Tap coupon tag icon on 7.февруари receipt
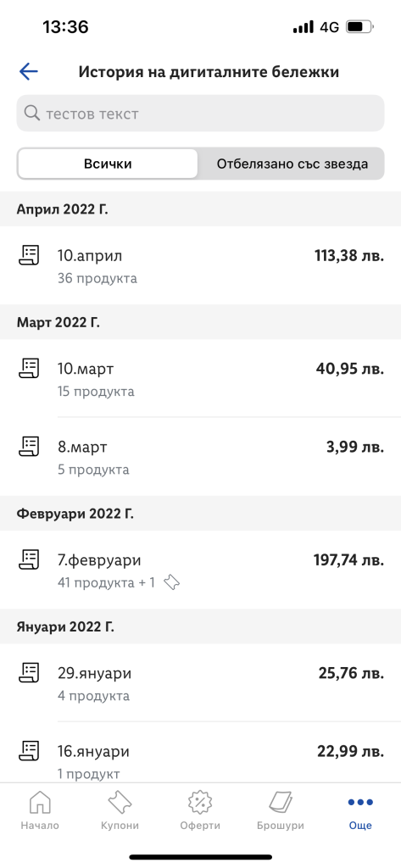Screen dimensions: 401x868 172,582
